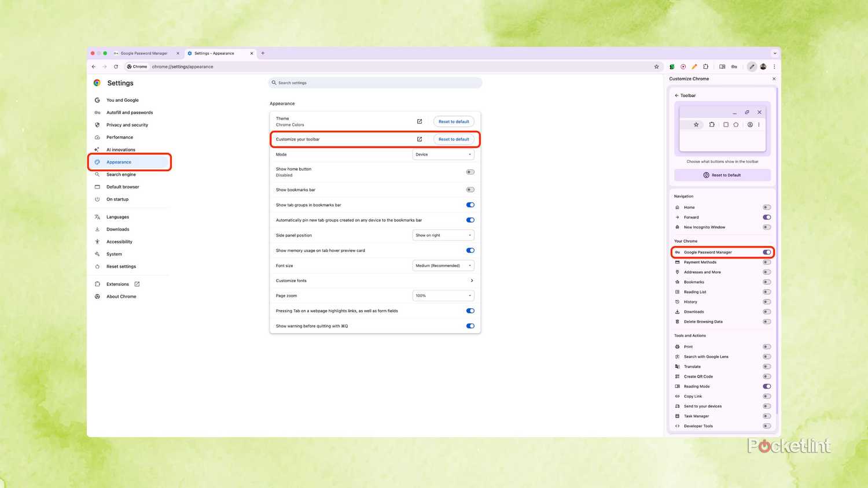Open the Extensions puzzle icon in toolbar

(x=705, y=66)
